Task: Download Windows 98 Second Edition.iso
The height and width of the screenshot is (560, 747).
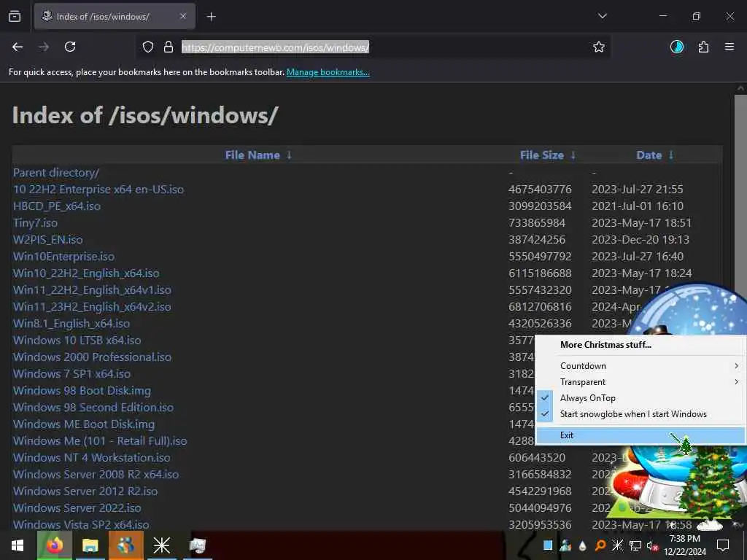Action: coord(93,407)
